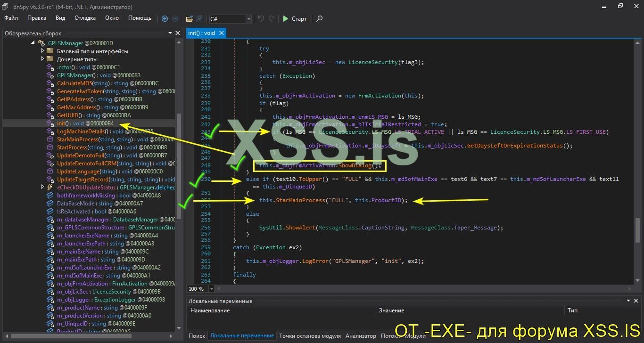Select the LogMachineDetails() tree item

pyautogui.click(x=105, y=131)
